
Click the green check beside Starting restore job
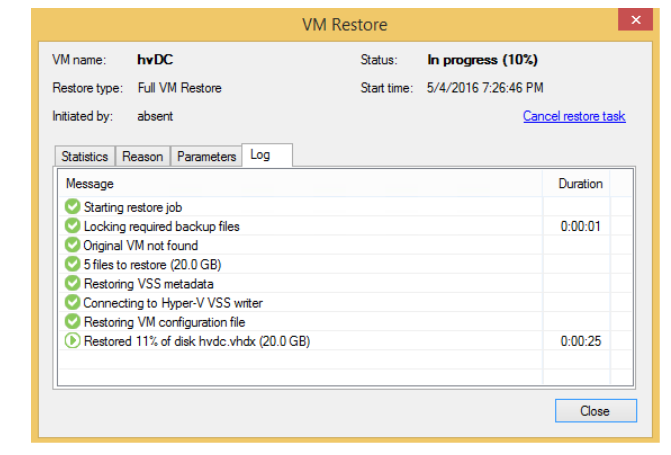tap(72, 207)
